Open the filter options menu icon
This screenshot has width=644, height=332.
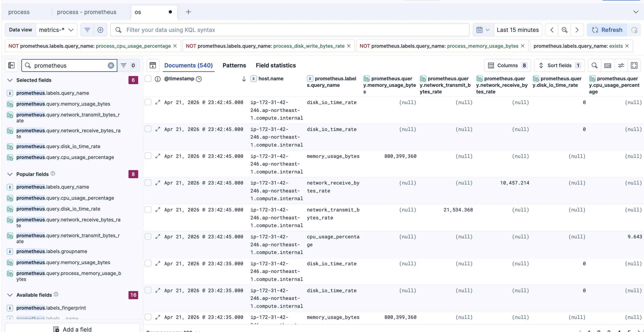(x=87, y=30)
